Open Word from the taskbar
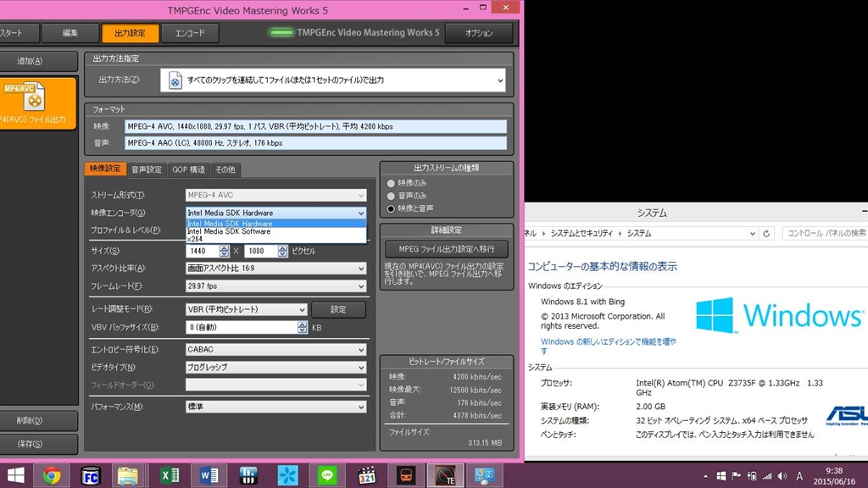This screenshot has width=868, height=488. pyautogui.click(x=209, y=475)
